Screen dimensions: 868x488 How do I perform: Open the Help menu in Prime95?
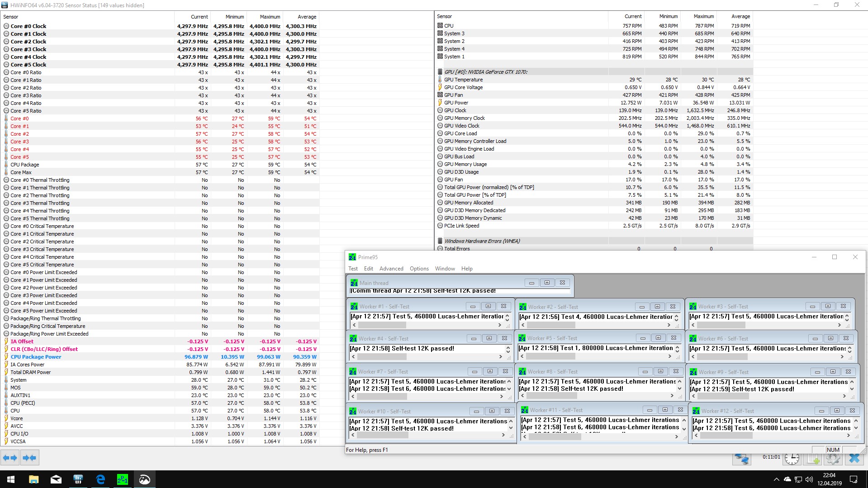[467, 269]
